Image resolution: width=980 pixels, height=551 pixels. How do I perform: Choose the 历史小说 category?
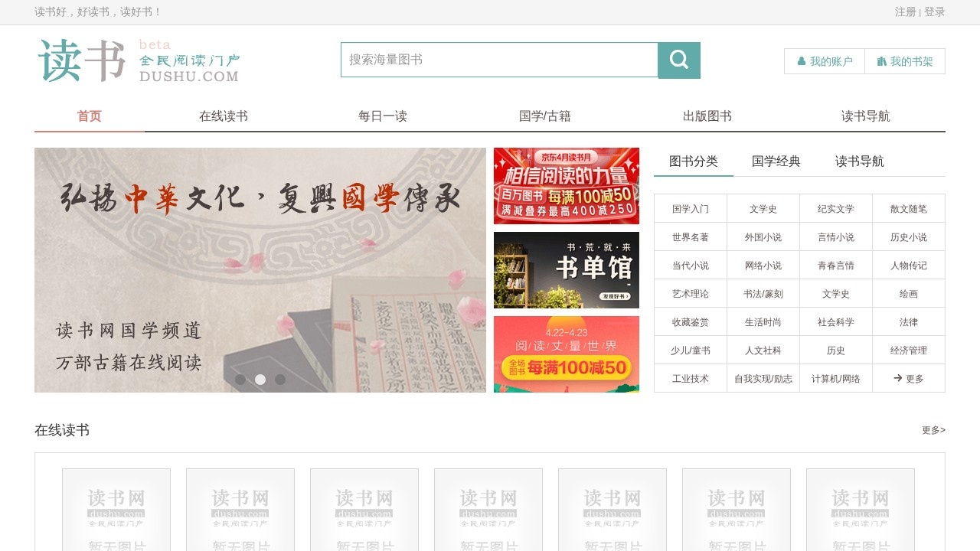pos(909,237)
